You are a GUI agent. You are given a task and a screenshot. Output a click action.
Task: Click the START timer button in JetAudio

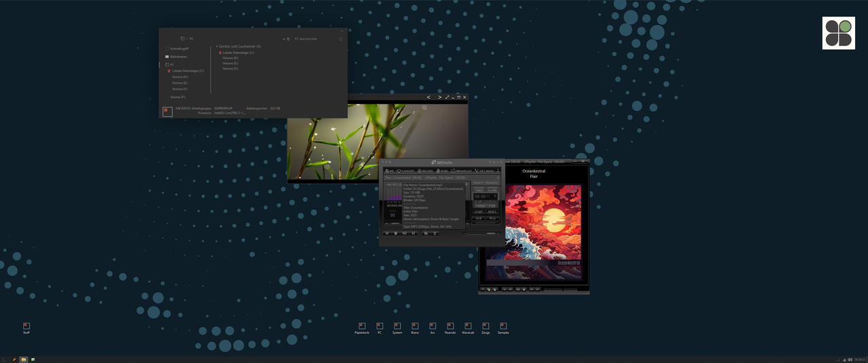click(478, 211)
